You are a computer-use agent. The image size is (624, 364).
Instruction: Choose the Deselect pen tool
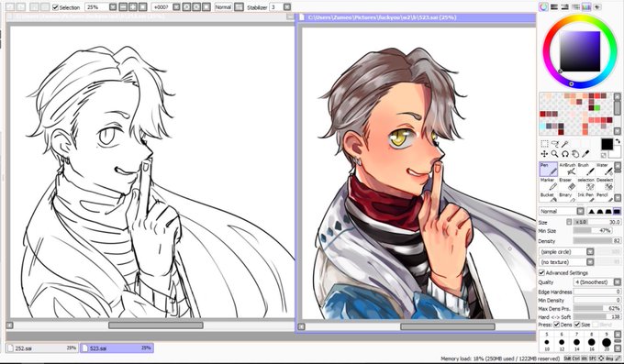tap(604, 184)
